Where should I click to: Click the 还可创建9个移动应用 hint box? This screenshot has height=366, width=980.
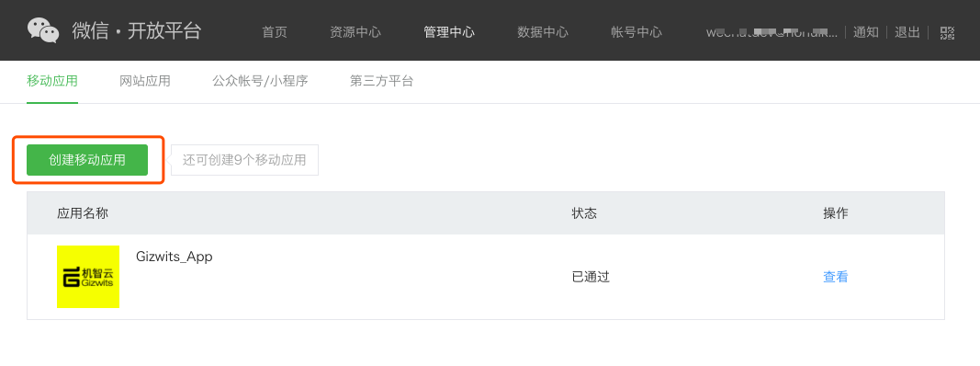point(244,160)
